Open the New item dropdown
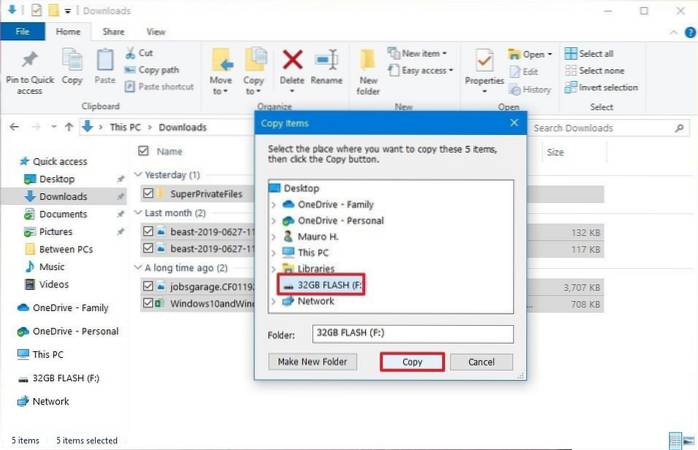698x450 pixels. tap(417, 53)
